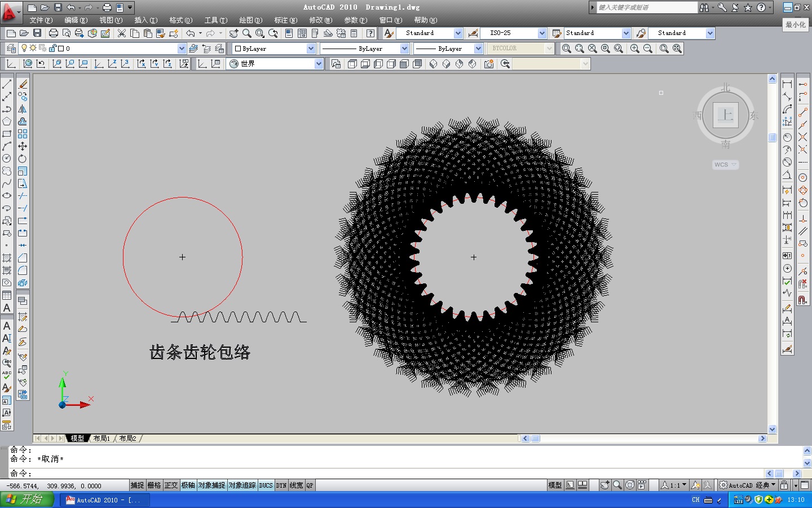Toggle DYN dynamic input in status bar
Image resolution: width=812 pixels, height=508 pixels.
(281, 485)
